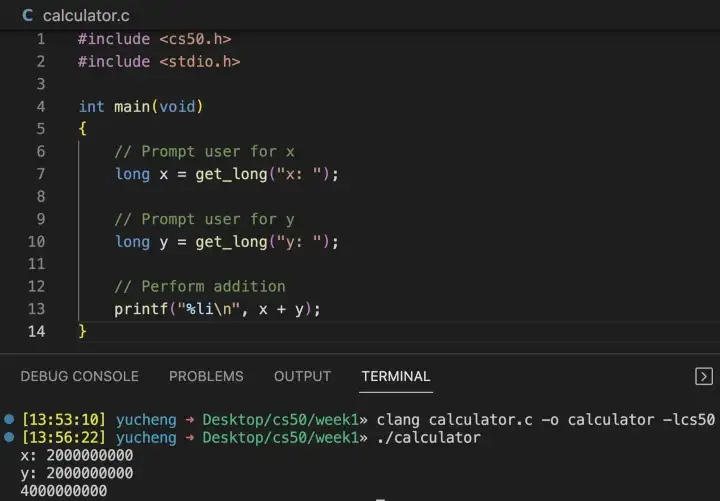
Task: Click the 'y: 2000000000' terminal line
Action: pyautogui.click(x=77, y=473)
